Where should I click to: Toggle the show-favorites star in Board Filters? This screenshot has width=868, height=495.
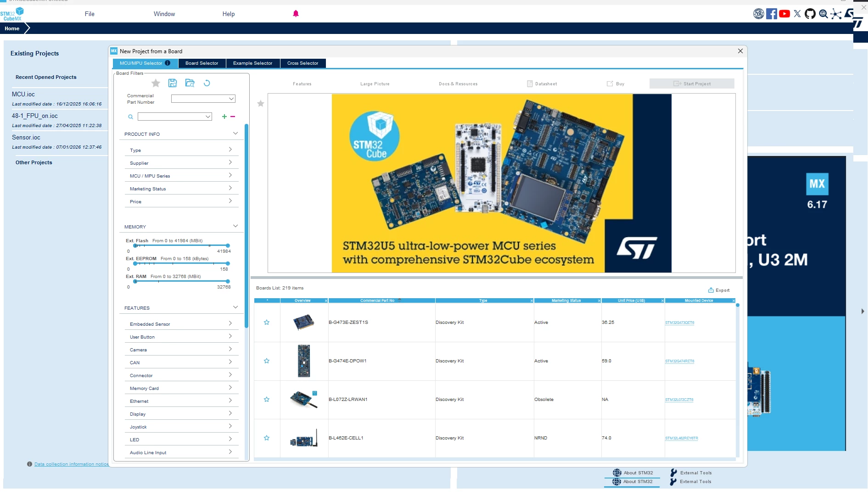[x=156, y=83]
